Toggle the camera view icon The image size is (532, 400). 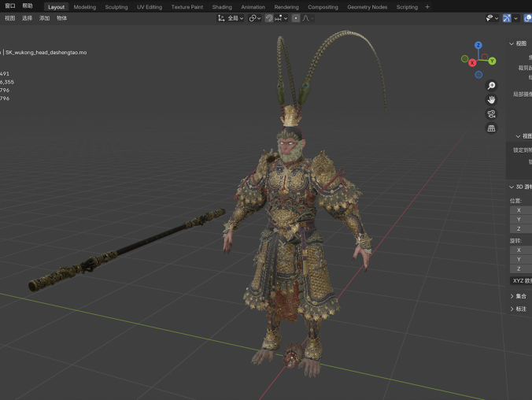(x=491, y=114)
